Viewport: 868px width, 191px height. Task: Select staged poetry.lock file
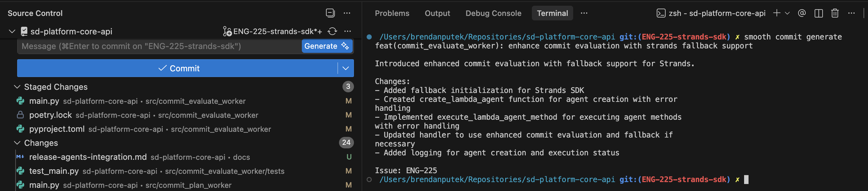pyautogui.click(x=51, y=115)
